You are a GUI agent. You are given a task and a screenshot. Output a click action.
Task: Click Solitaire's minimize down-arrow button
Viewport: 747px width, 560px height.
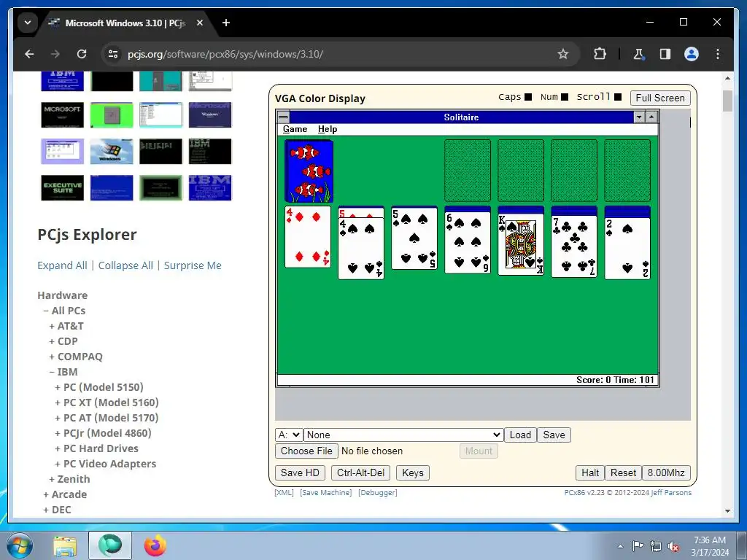coord(639,117)
